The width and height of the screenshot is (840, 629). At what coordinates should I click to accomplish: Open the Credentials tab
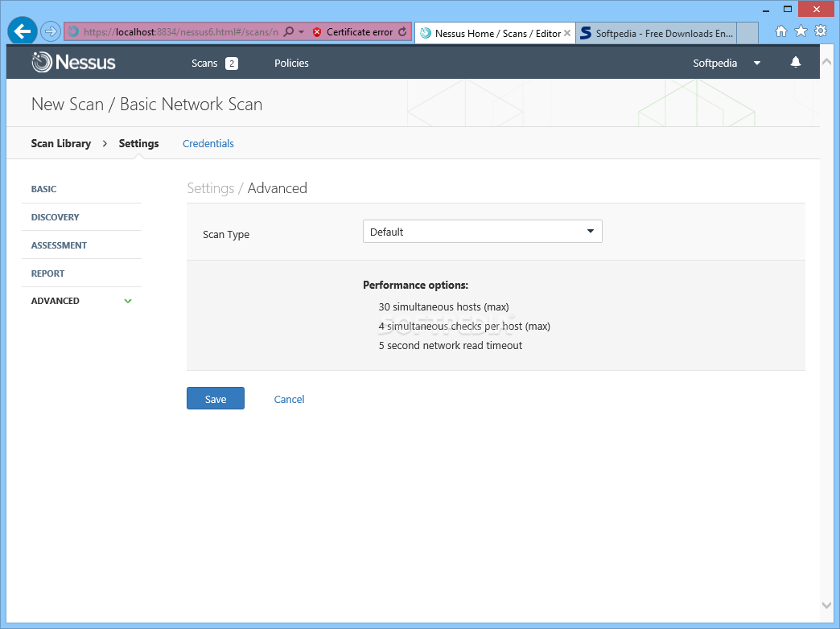click(x=208, y=144)
